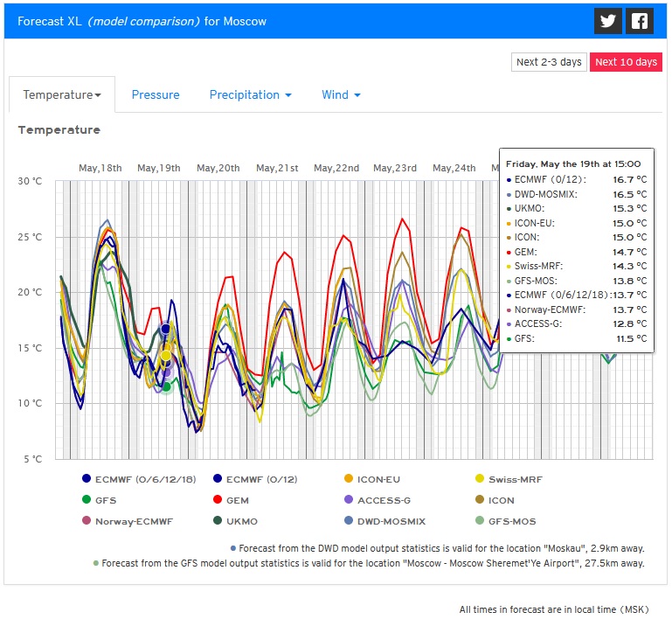672x626 pixels.
Task: Open the Precipitation dropdown menu
Action: (250, 94)
